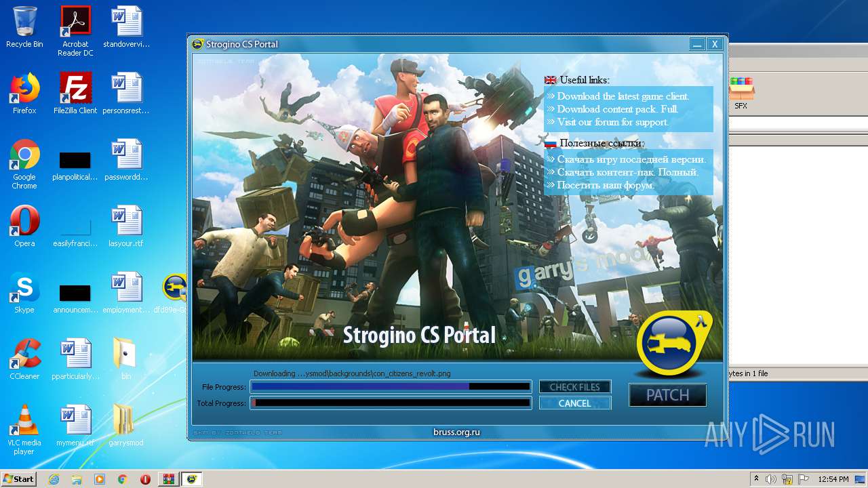868x488 pixels.
Task: Switch to Strogino launcher taskbar item
Action: click(x=192, y=479)
